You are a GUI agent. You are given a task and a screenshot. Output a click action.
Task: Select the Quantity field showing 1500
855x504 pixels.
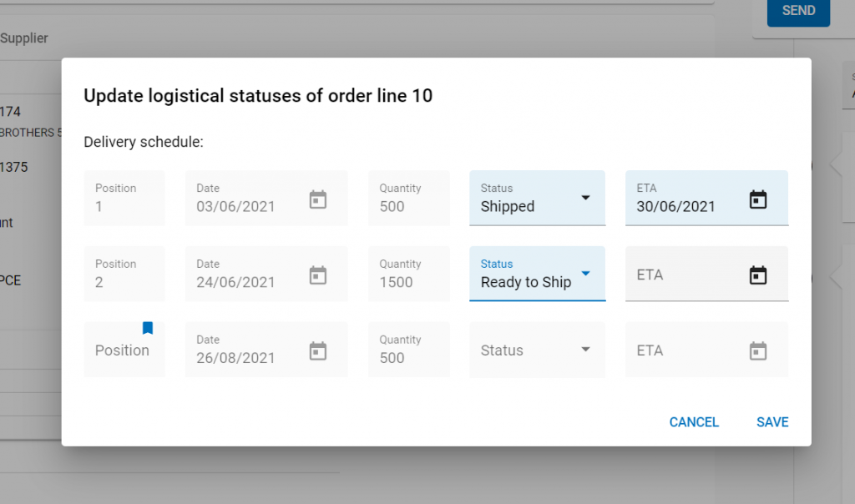point(409,274)
